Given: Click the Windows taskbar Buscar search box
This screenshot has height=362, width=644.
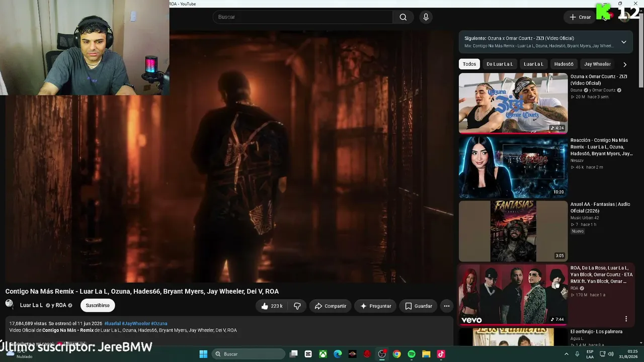Looking at the screenshot, I should 248,354.
